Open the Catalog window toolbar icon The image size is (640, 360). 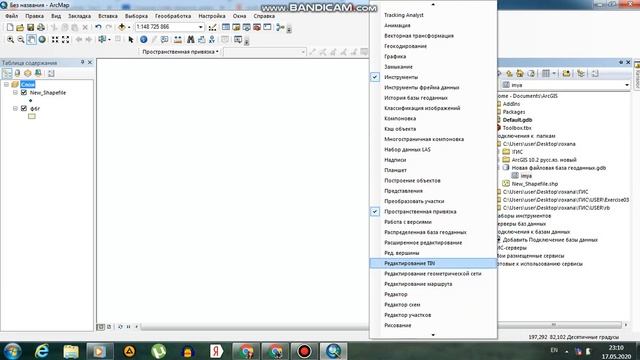pos(236,27)
